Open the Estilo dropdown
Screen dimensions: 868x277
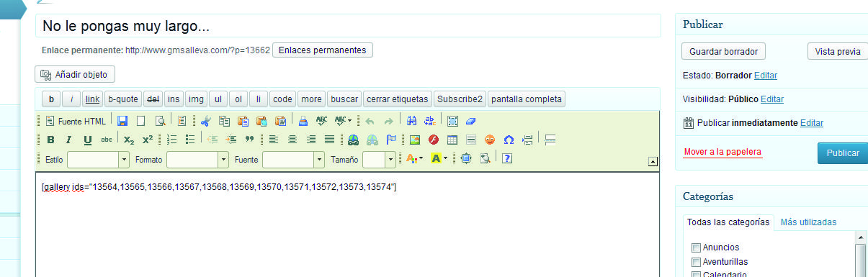pyautogui.click(x=98, y=159)
